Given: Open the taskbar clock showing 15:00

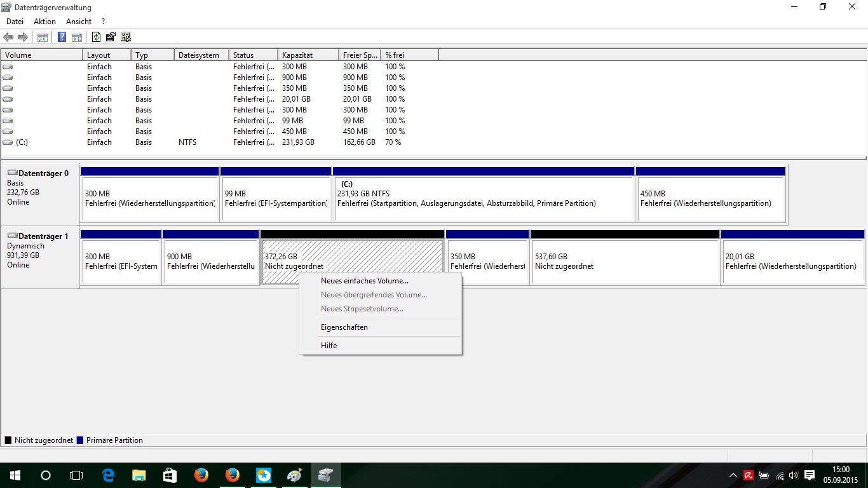Looking at the screenshot, I should (839, 475).
